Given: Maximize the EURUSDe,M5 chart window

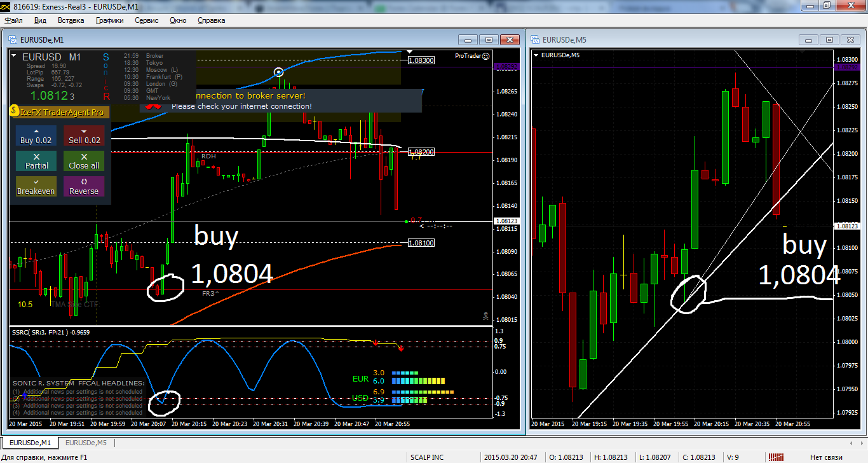Looking at the screenshot, I should point(828,39).
